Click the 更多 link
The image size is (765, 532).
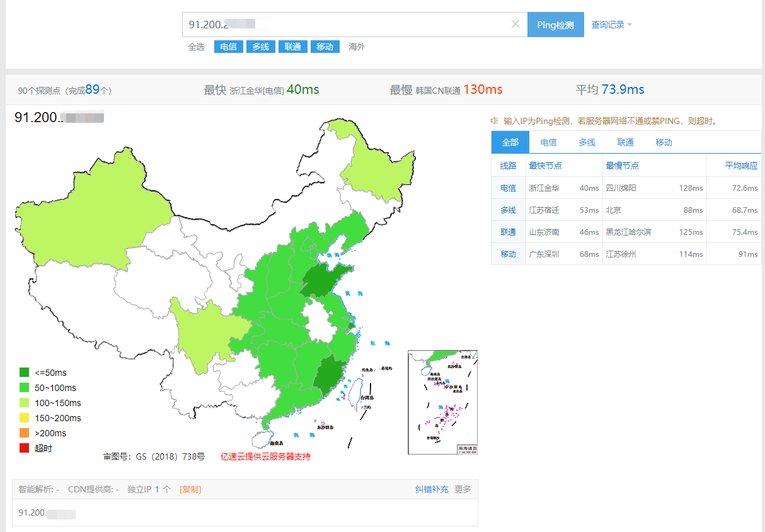tap(463, 489)
